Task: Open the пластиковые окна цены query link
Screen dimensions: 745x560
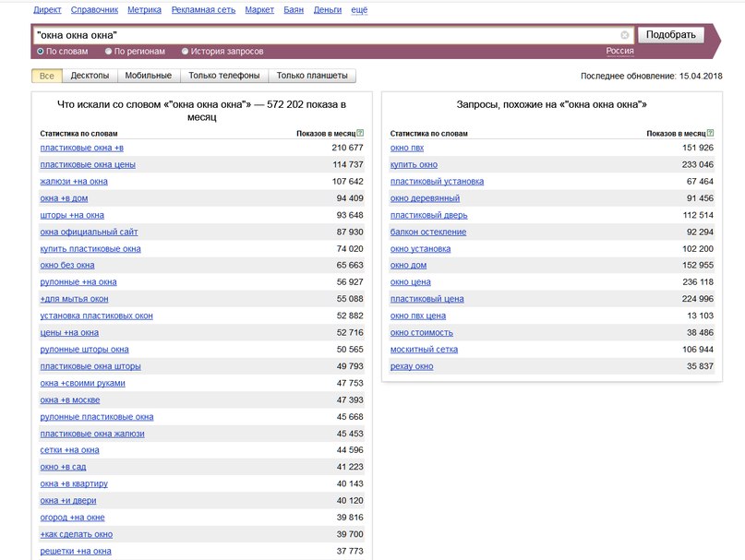Action: point(88,165)
